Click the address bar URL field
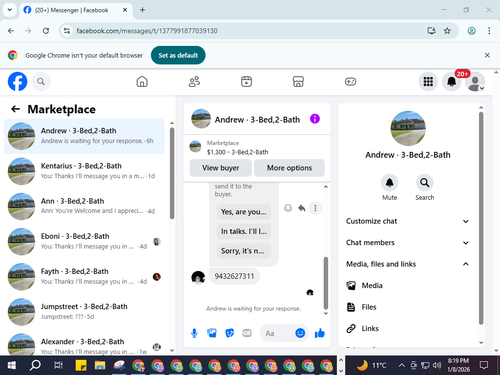The image size is (500, 375). point(247,31)
